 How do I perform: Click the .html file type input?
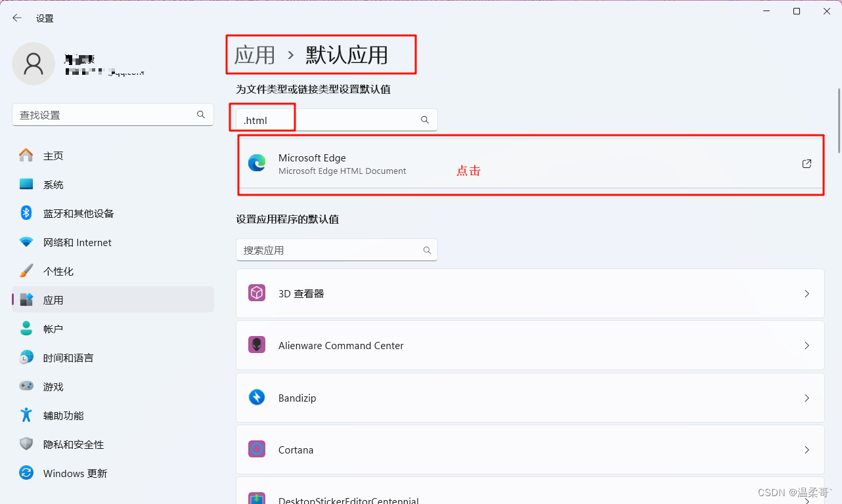(x=337, y=119)
